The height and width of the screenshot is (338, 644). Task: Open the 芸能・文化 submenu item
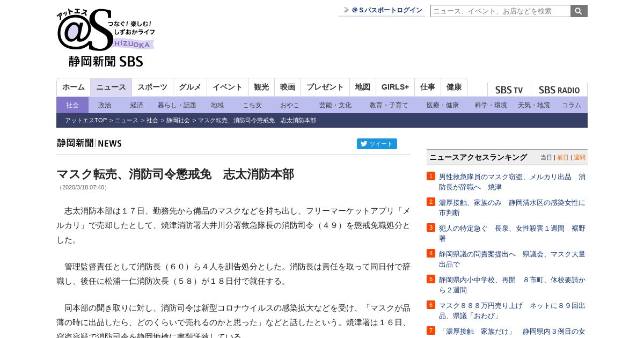click(335, 105)
